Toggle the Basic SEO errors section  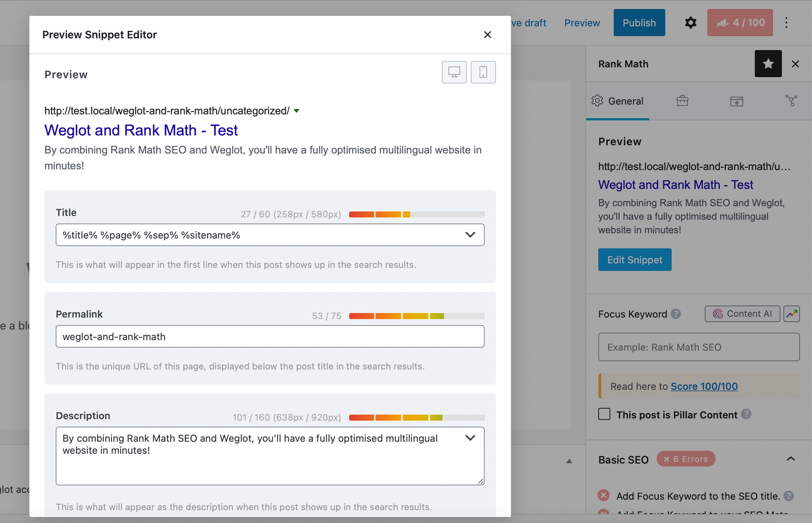click(x=791, y=459)
